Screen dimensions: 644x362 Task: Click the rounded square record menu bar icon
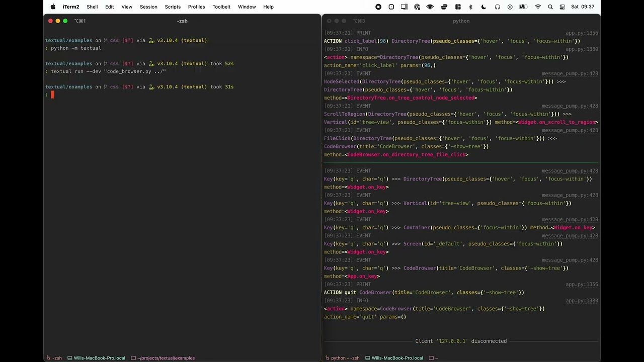pos(391,7)
